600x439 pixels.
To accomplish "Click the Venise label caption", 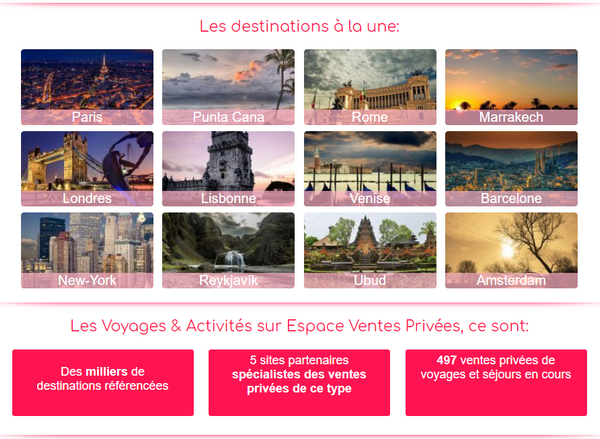I will pyautogui.click(x=370, y=198).
